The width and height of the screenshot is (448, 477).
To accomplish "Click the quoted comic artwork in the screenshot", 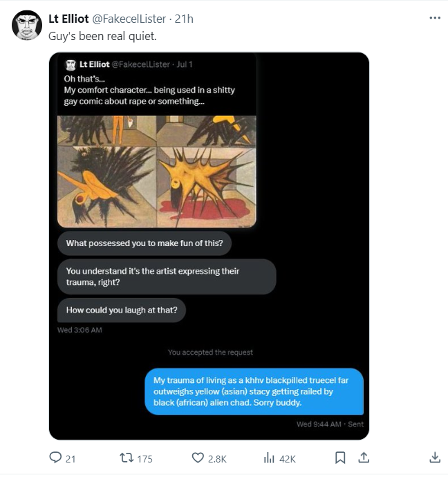I will point(156,171).
